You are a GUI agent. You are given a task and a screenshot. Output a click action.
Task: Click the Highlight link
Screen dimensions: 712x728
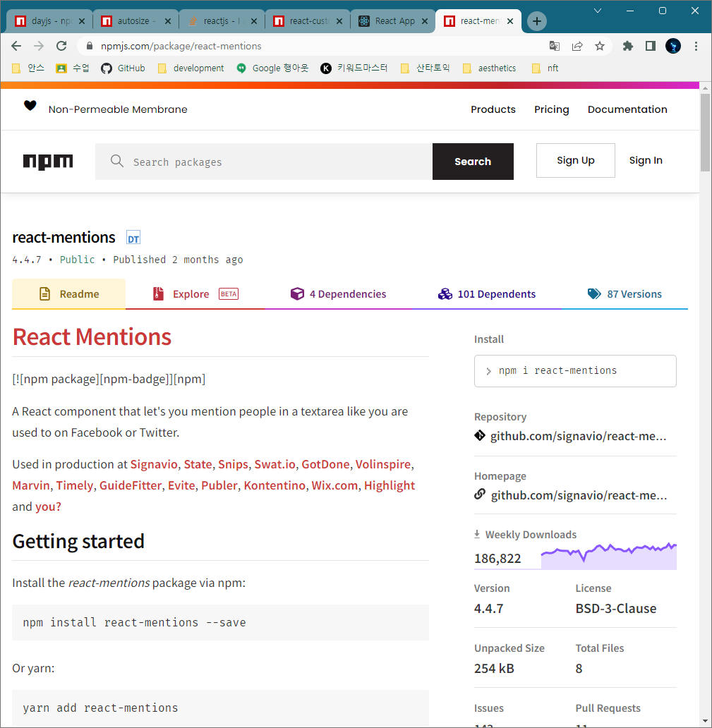pyautogui.click(x=390, y=485)
